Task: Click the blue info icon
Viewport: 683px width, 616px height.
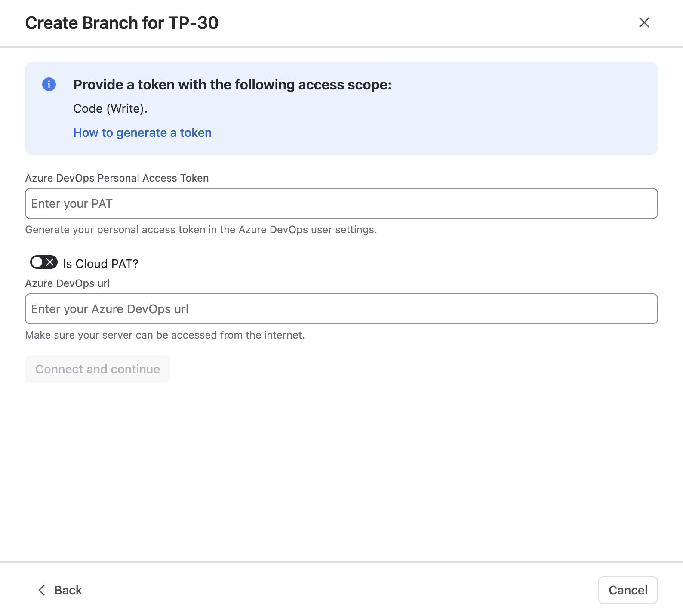Action: pyautogui.click(x=49, y=84)
